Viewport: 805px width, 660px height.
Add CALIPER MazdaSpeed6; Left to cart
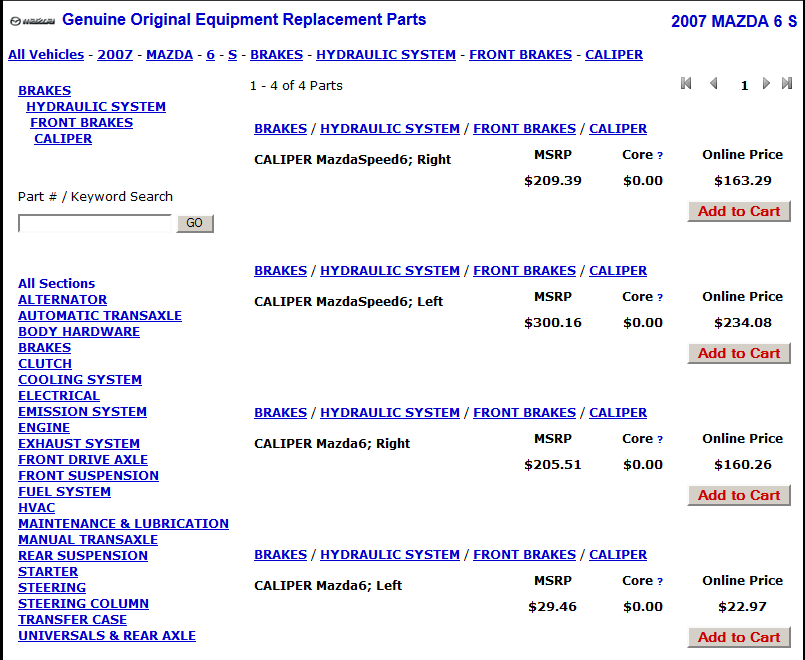[739, 353]
